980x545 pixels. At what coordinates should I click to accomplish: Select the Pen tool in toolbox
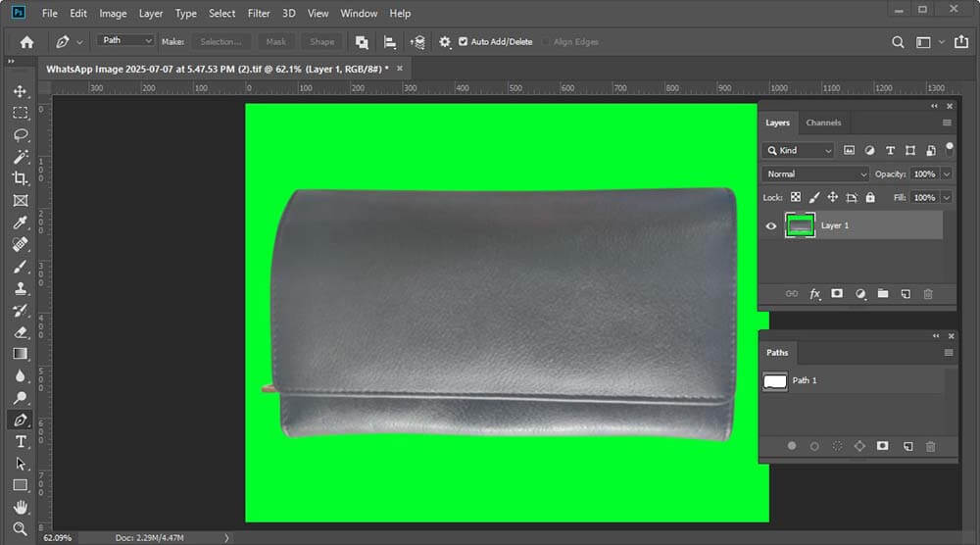point(20,420)
